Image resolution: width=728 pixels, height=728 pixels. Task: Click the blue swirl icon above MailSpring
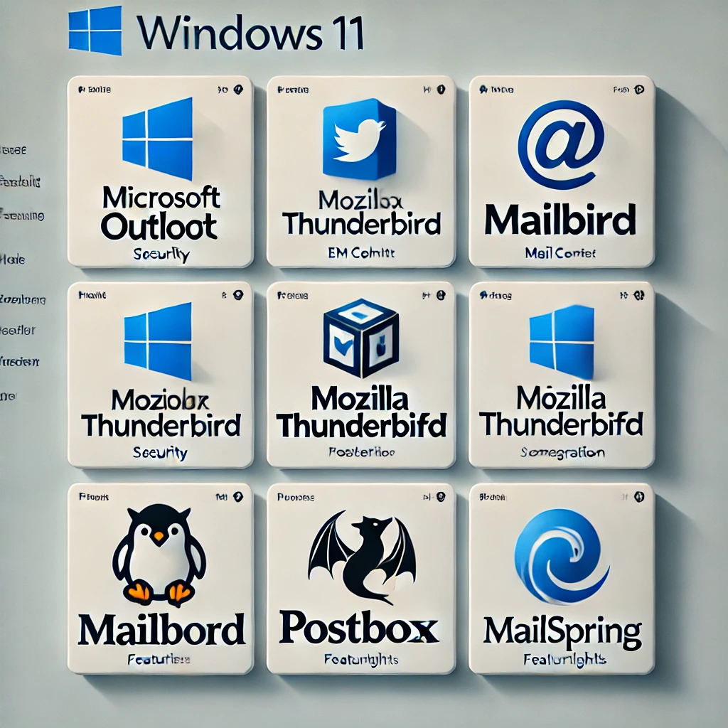(x=562, y=556)
